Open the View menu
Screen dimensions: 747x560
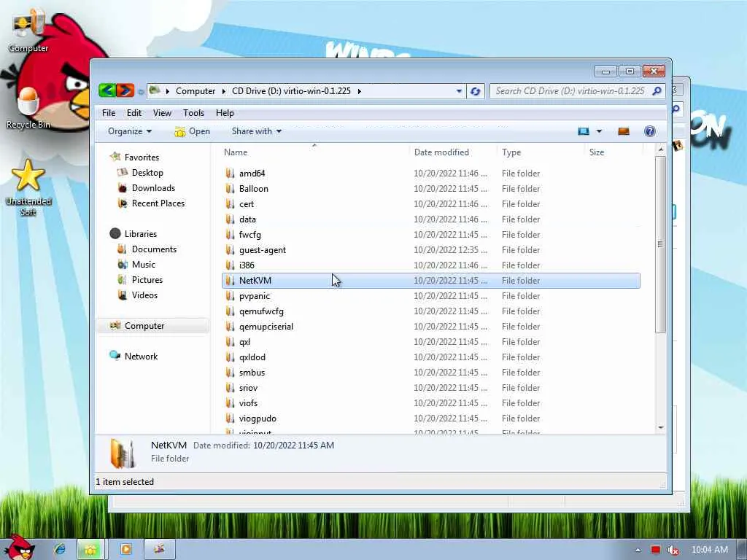(x=162, y=113)
